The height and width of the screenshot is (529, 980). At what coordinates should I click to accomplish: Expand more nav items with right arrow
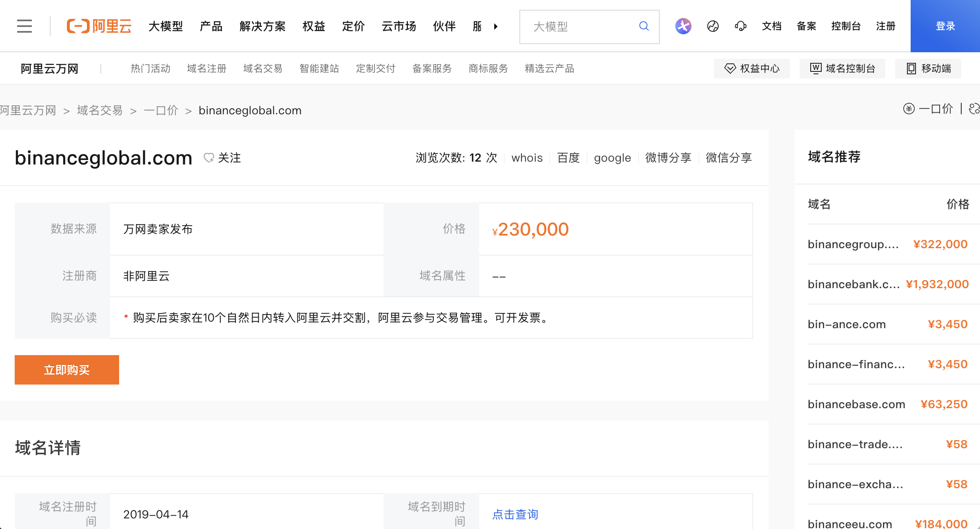click(496, 27)
